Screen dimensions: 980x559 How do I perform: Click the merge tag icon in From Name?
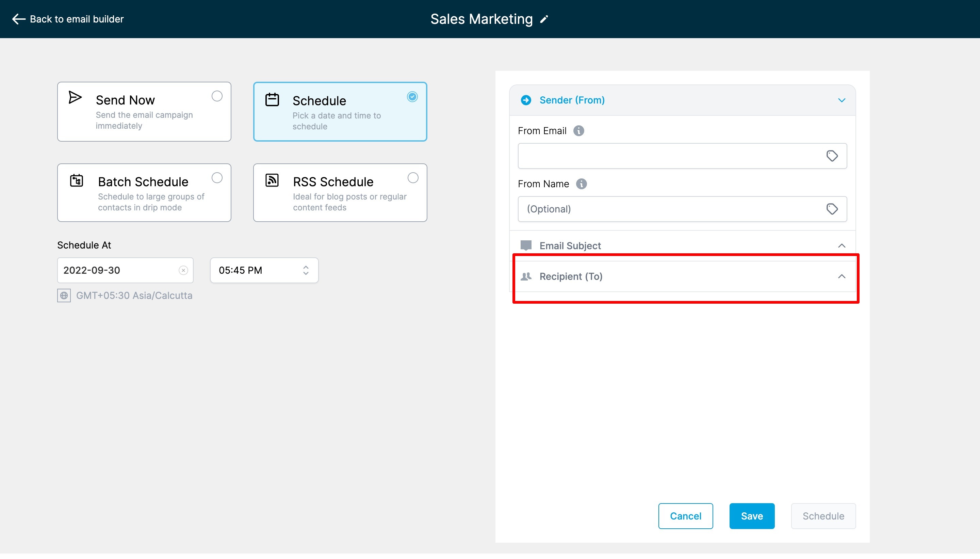pyautogui.click(x=832, y=209)
